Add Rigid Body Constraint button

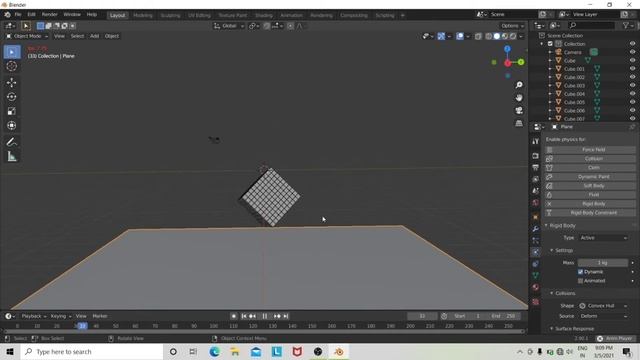(590, 213)
